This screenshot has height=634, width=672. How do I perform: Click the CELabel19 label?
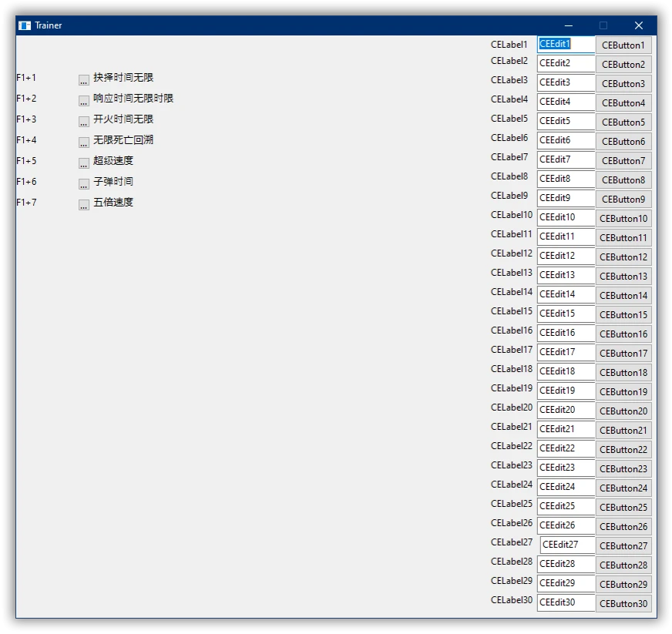[512, 388]
